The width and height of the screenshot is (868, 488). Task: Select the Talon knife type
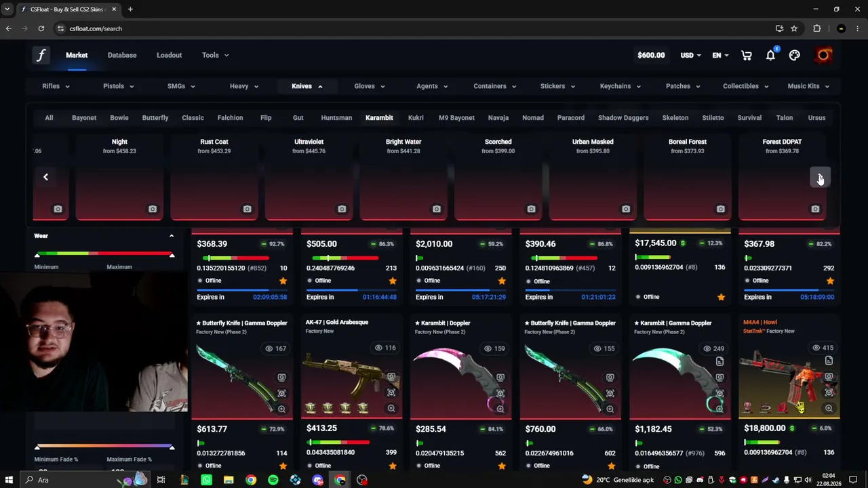click(785, 118)
